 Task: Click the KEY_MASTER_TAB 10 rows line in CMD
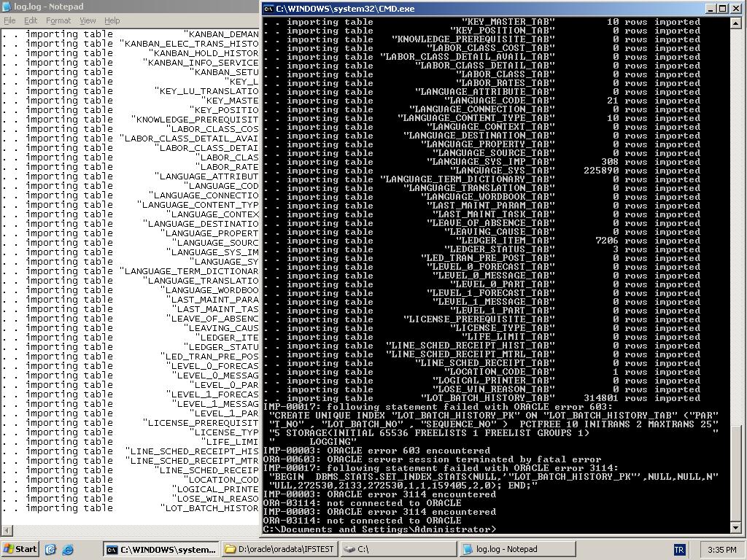[482, 22]
